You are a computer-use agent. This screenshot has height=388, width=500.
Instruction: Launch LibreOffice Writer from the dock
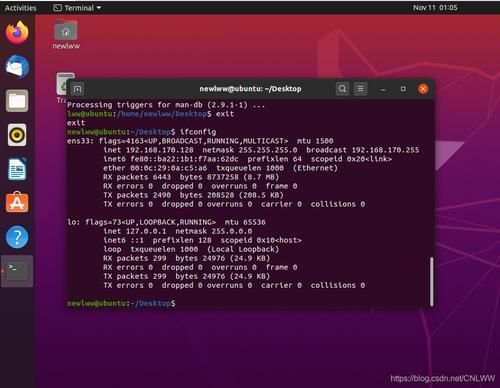(x=17, y=169)
